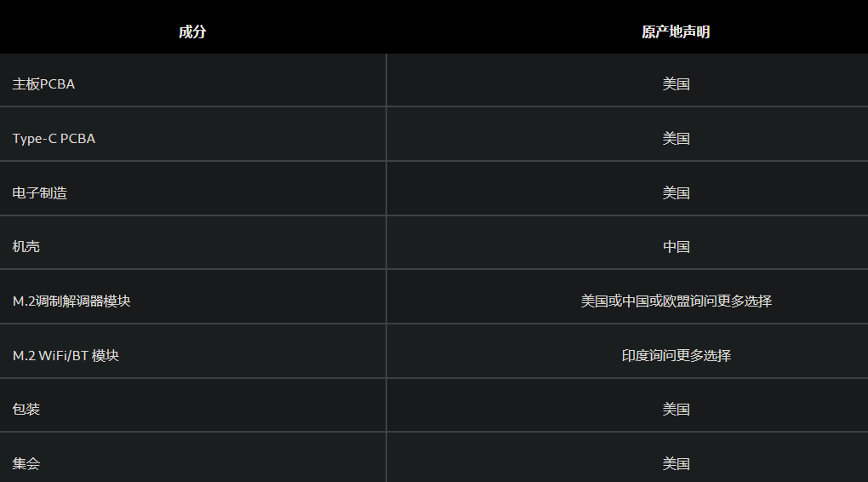Viewport: 868px width, 482px height.
Task: Click 询问更多选择 in the WiFi/BT row
Action: point(690,355)
